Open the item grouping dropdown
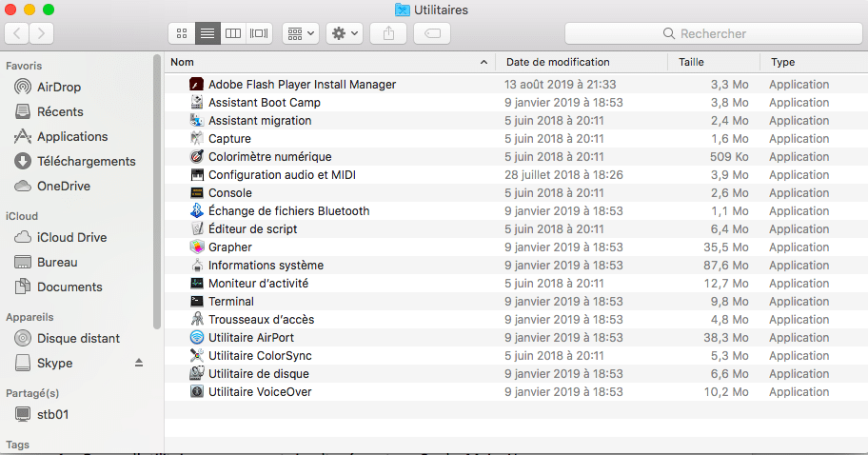The height and width of the screenshot is (455, 868). 301,33
